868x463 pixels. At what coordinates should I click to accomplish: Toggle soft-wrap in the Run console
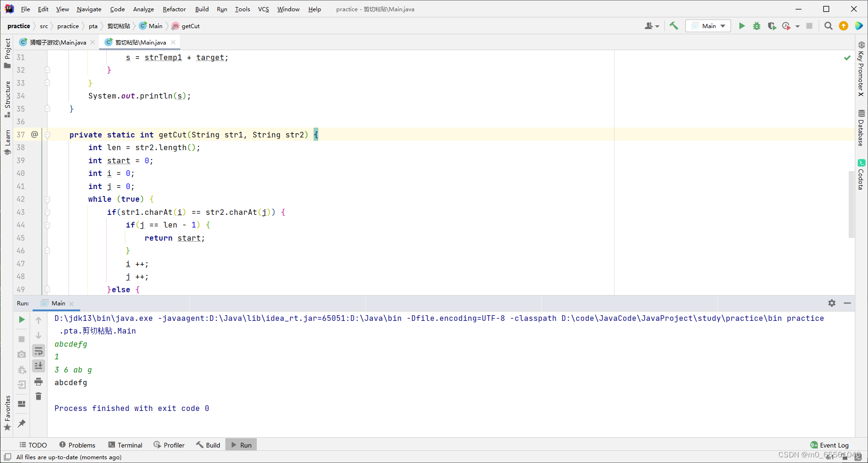click(x=38, y=350)
